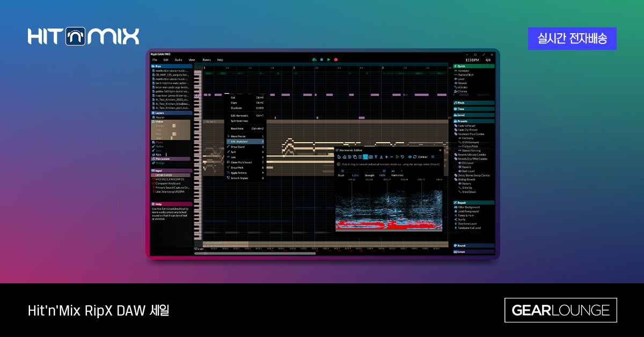Click the refresh icon in the Harmonic Editor
This screenshot has width=644, height=337.
point(414,157)
